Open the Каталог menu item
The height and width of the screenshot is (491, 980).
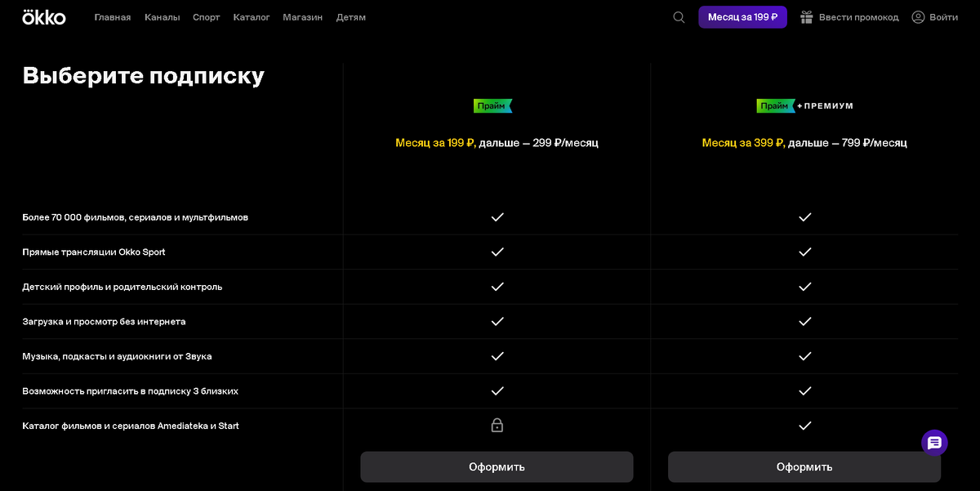[x=252, y=17]
